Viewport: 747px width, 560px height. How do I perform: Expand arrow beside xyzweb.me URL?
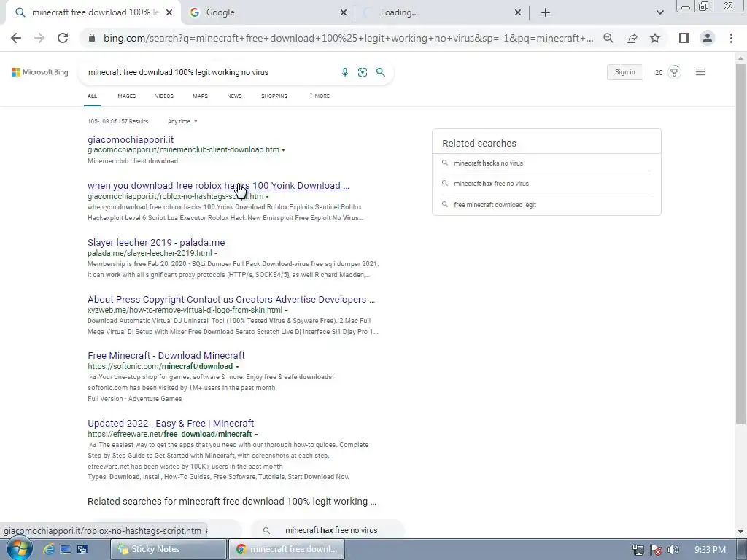click(286, 311)
